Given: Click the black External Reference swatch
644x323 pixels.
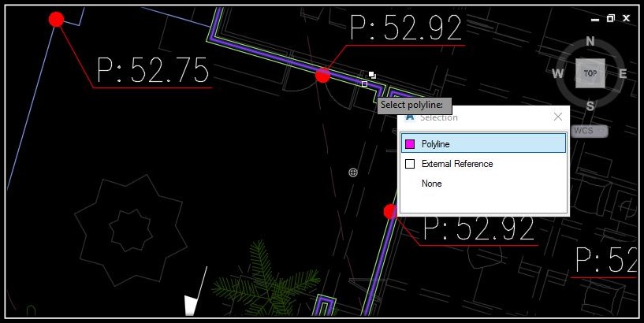Looking at the screenshot, I should point(410,164).
